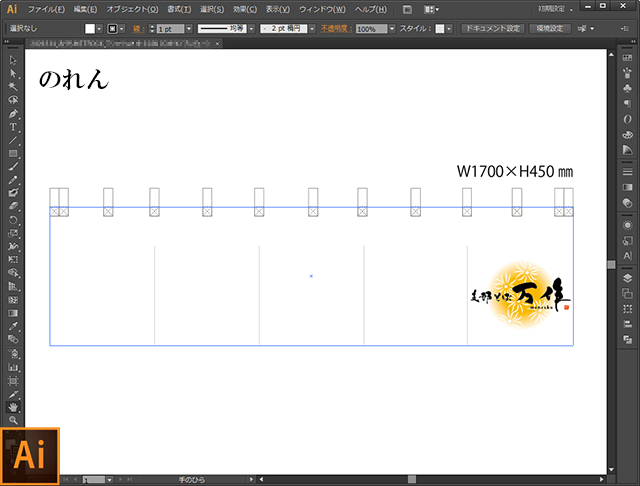Close the open document tab
The width and height of the screenshot is (640, 486).
click(218, 43)
